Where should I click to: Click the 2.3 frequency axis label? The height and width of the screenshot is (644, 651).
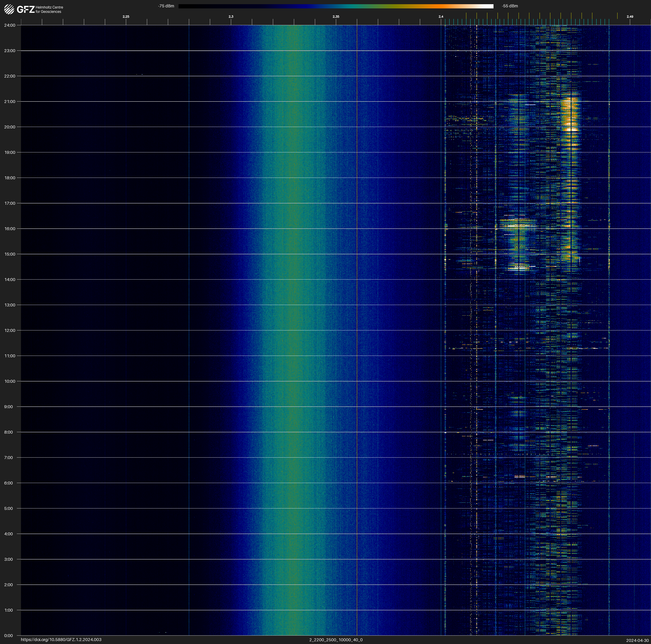231,17
